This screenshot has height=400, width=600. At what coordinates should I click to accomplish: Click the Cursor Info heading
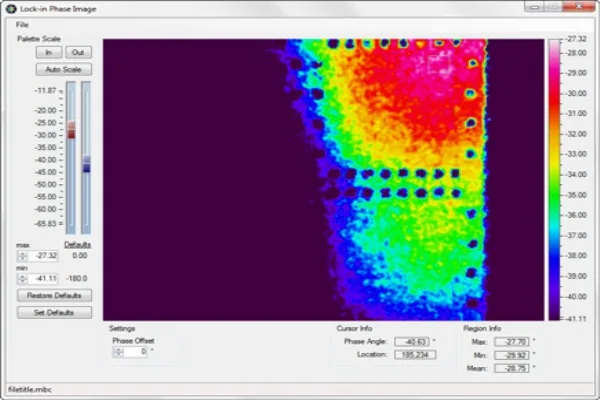click(x=354, y=328)
